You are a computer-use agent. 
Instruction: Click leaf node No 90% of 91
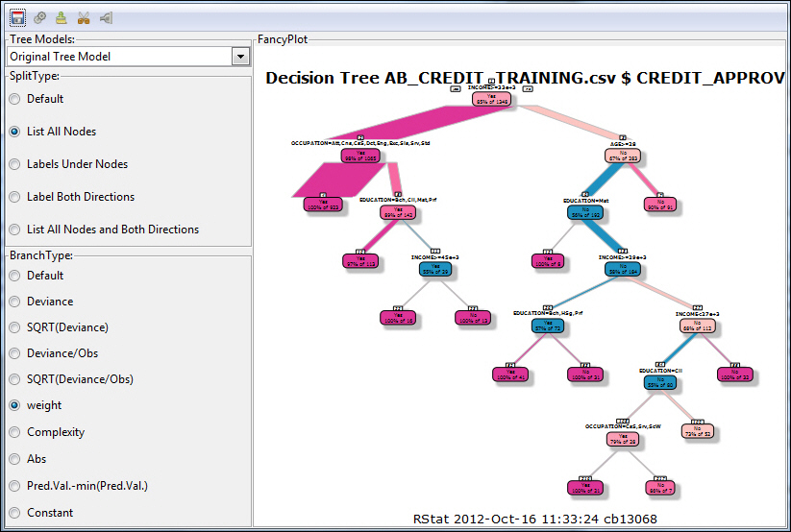660,205
